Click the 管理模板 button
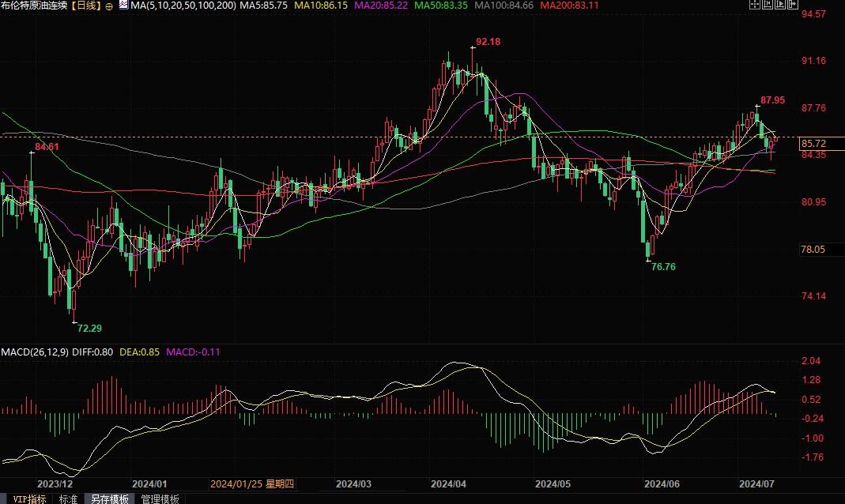This screenshot has width=845, height=504. point(160,498)
